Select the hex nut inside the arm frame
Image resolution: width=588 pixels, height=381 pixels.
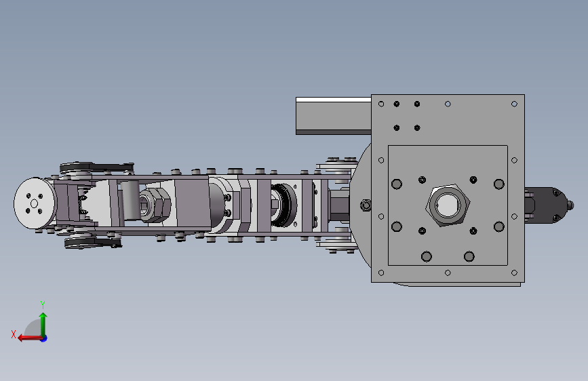coord(155,205)
